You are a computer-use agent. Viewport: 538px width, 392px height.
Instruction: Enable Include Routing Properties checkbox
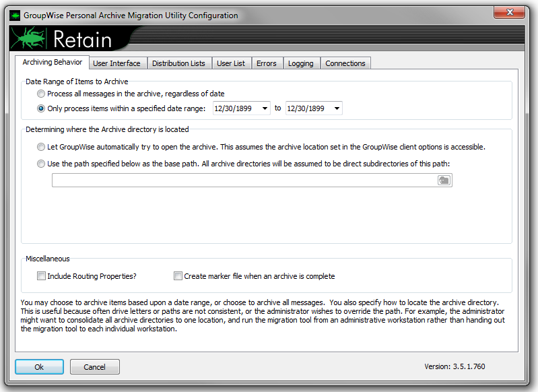[41, 276]
